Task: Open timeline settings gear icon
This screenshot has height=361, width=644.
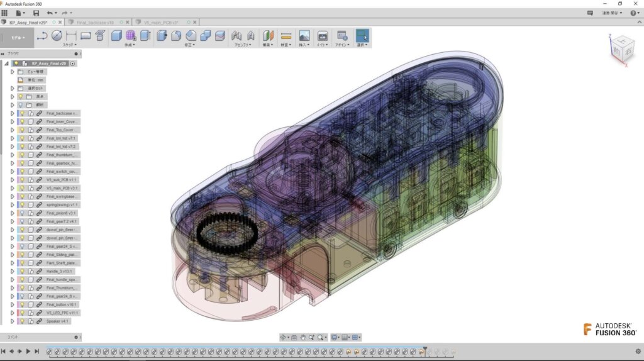Action: (638, 352)
